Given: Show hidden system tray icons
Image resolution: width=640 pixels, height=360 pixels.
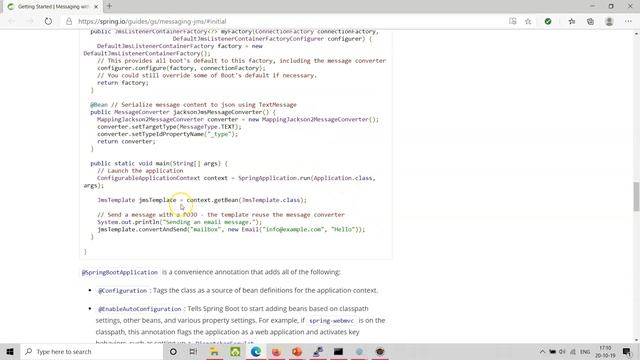Looking at the screenshot, I should 542,351.
